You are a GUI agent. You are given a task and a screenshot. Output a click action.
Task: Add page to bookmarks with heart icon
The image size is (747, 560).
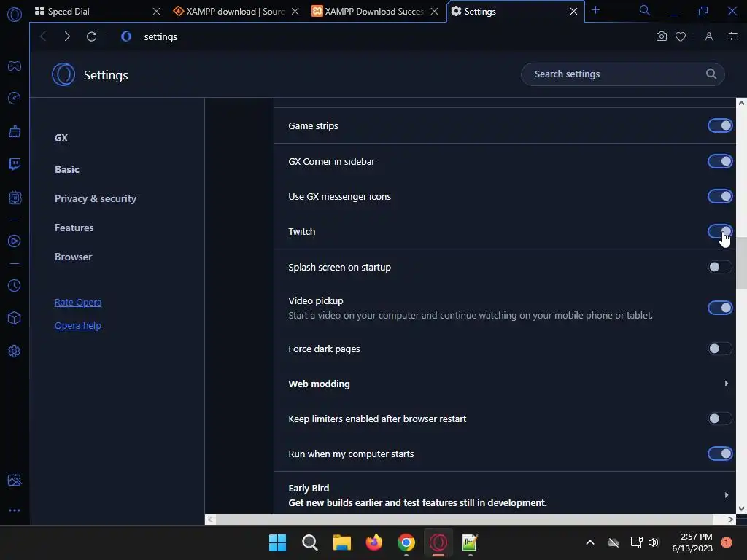681,36
